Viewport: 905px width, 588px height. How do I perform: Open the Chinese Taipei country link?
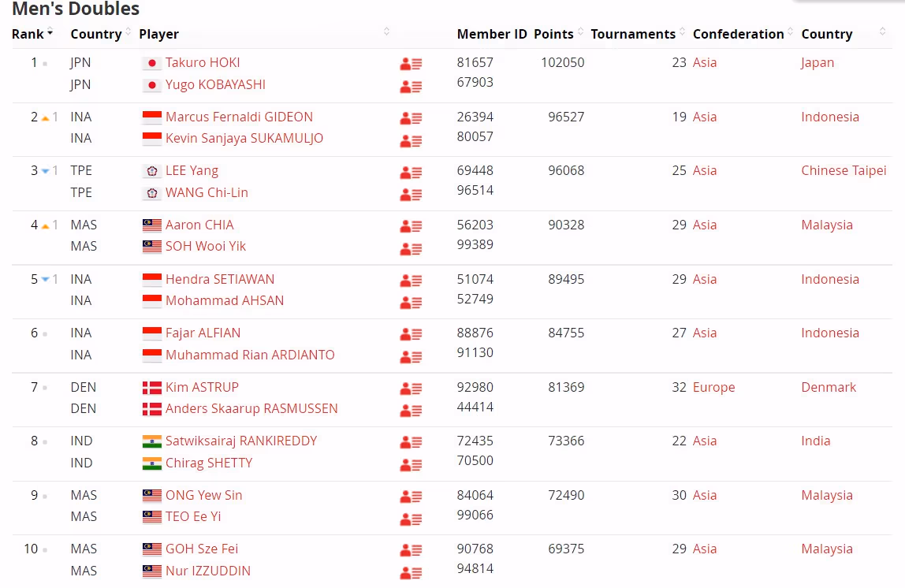[x=844, y=171]
